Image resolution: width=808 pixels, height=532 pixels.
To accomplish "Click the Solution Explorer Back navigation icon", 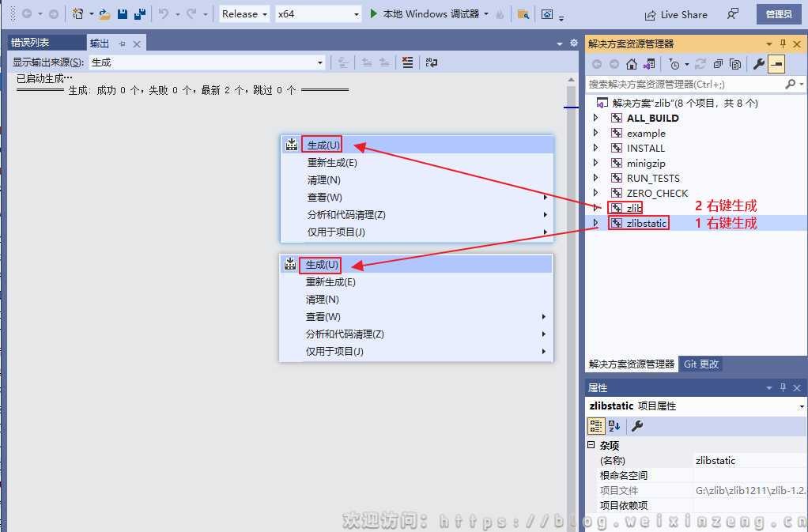I will point(597,64).
